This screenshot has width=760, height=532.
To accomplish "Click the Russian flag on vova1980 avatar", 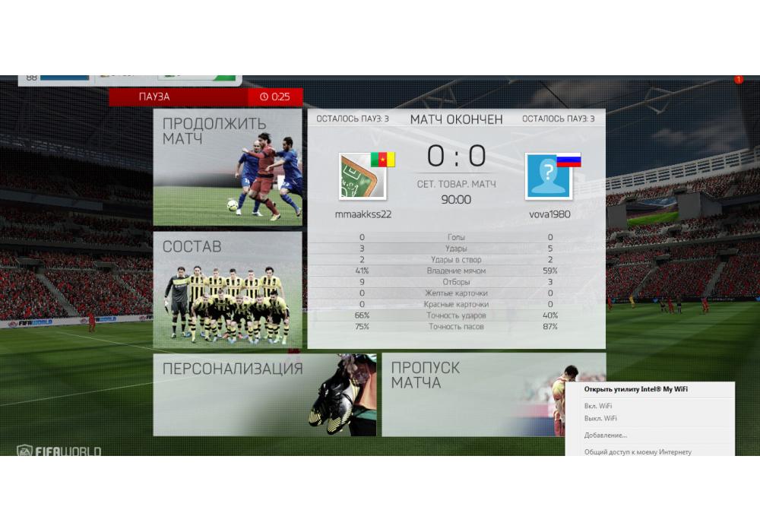I will [568, 160].
